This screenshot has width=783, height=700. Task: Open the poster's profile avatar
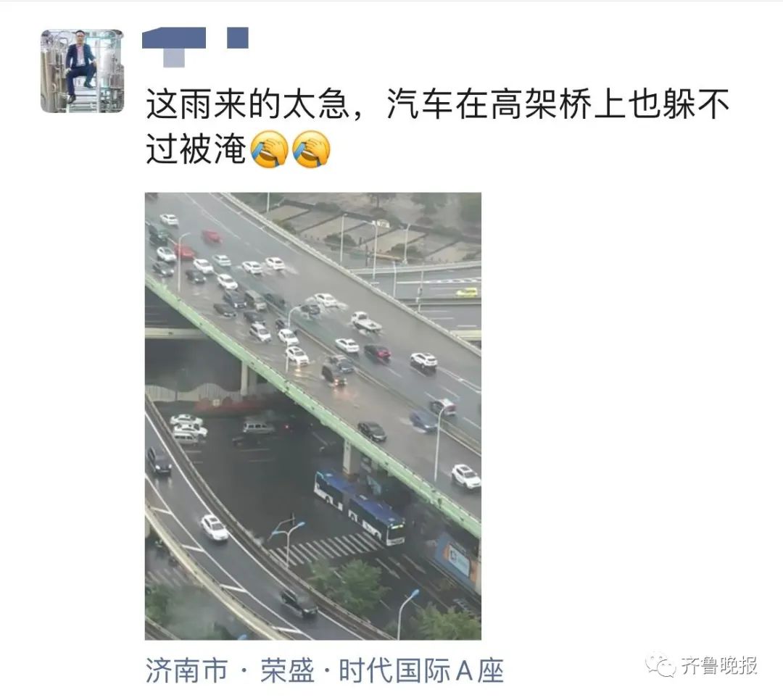83,71
